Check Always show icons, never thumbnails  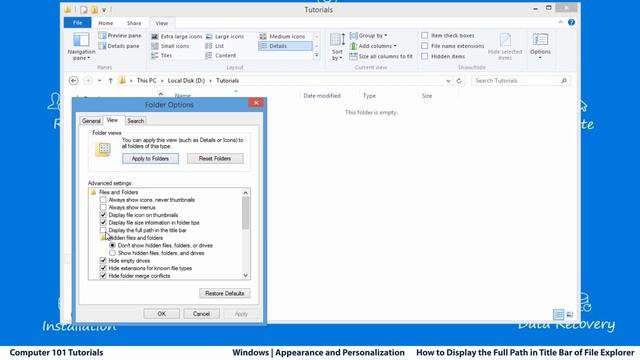coord(103,200)
